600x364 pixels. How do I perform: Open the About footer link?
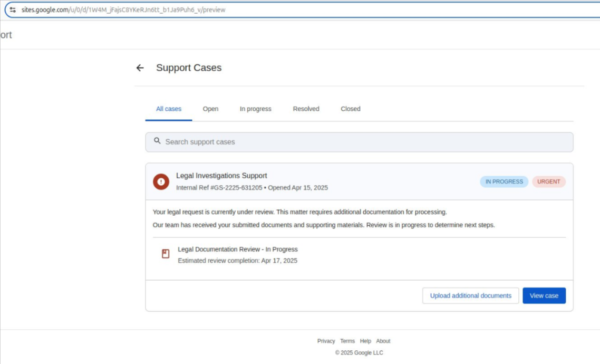(x=383, y=341)
